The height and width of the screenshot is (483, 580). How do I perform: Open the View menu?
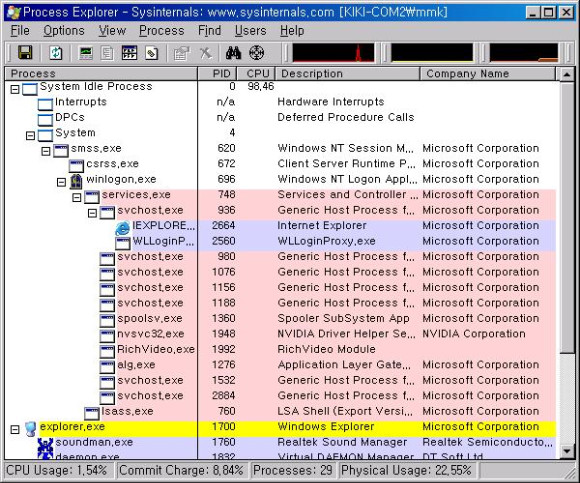[112, 31]
